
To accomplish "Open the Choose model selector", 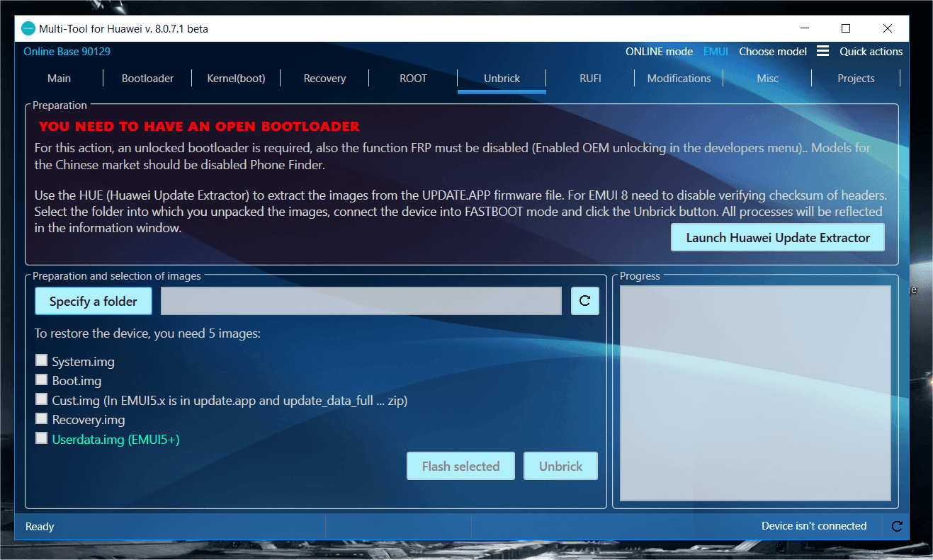I will click(x=773, y=52).
